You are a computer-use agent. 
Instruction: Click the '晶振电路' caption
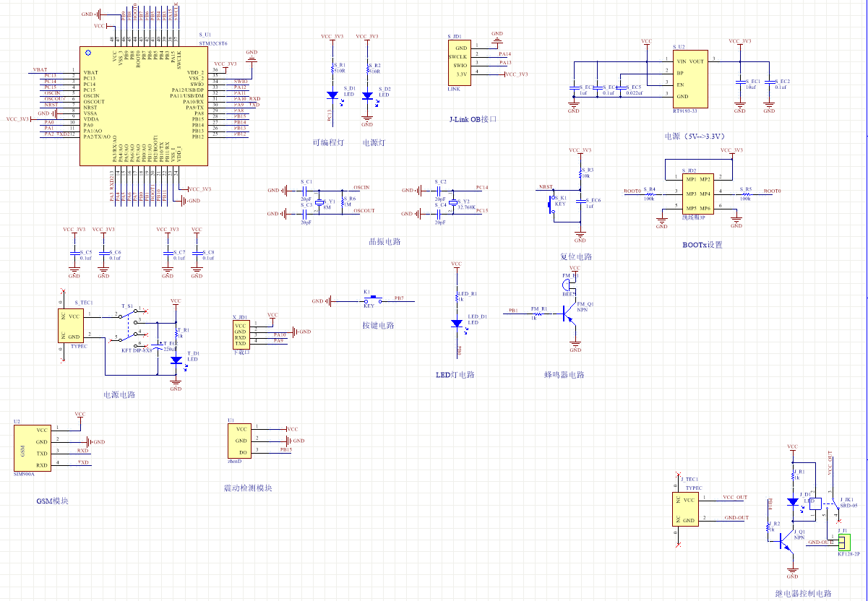[384, 241]
